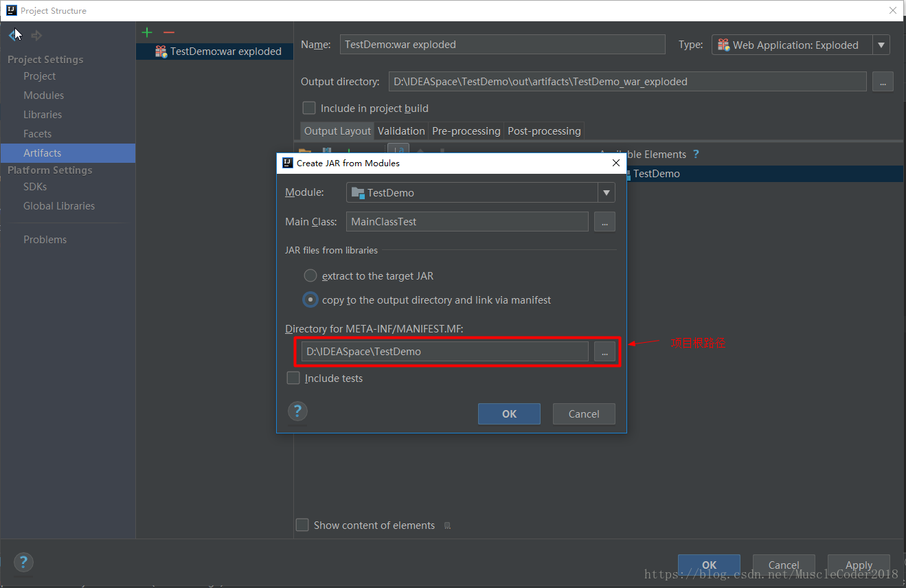Click the green plus add artifact icon
This screenshot has width=906, height=588.
(146, 32)
